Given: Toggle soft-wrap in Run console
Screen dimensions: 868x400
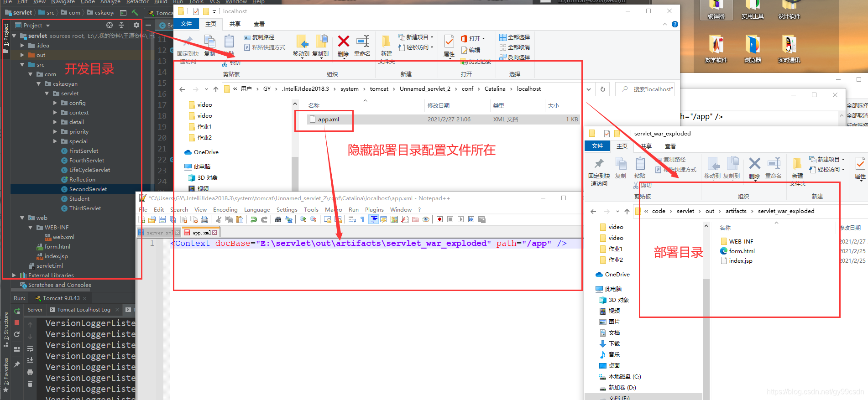Looking at the screenshot, I should coord(30,349).
